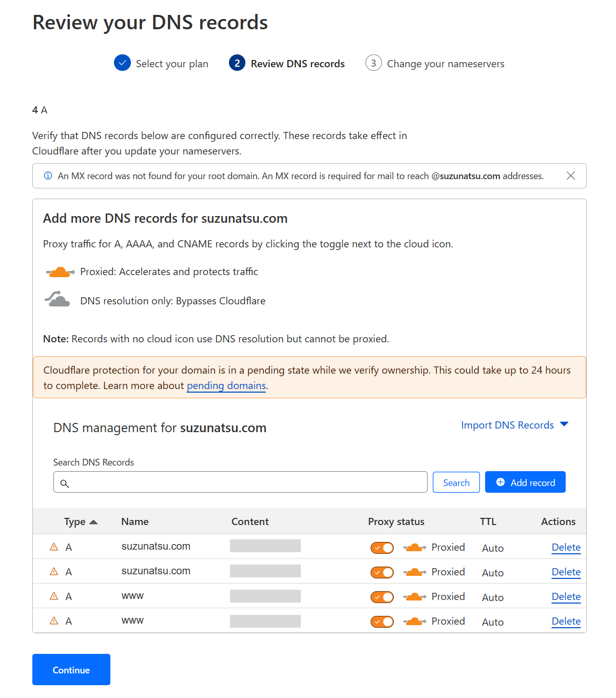Toggle proxy for last www record

(x=382, y=622)
